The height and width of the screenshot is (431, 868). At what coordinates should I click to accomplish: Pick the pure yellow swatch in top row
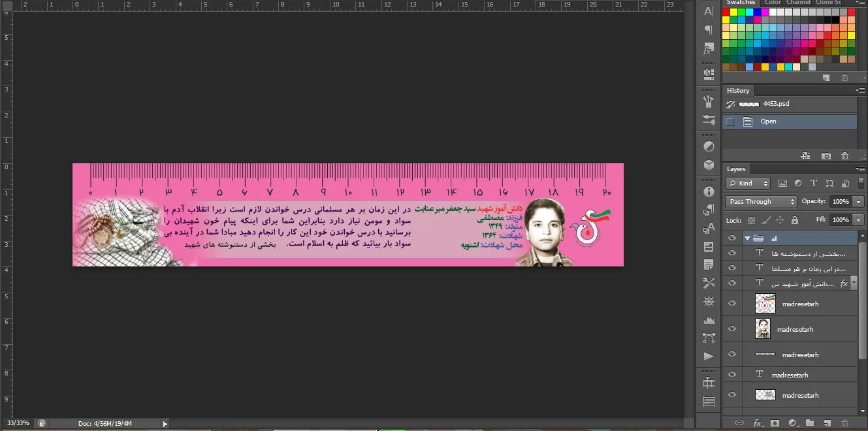point(733,12)
